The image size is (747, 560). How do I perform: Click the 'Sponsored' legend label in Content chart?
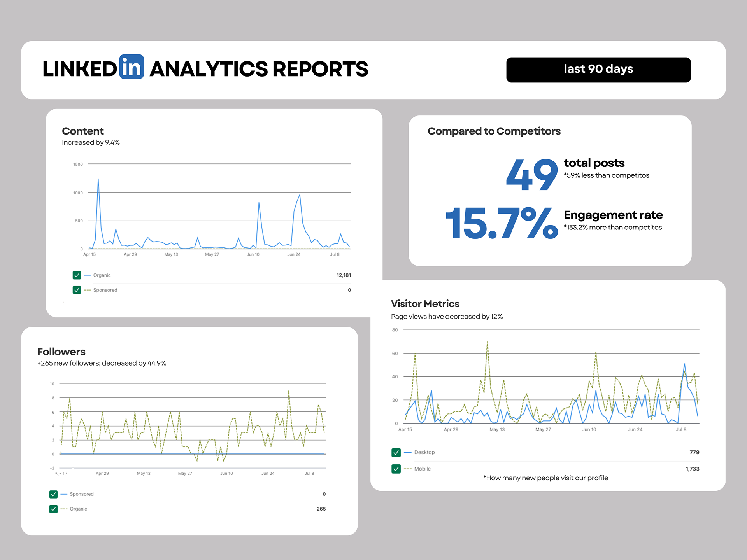tap(105, 290)
